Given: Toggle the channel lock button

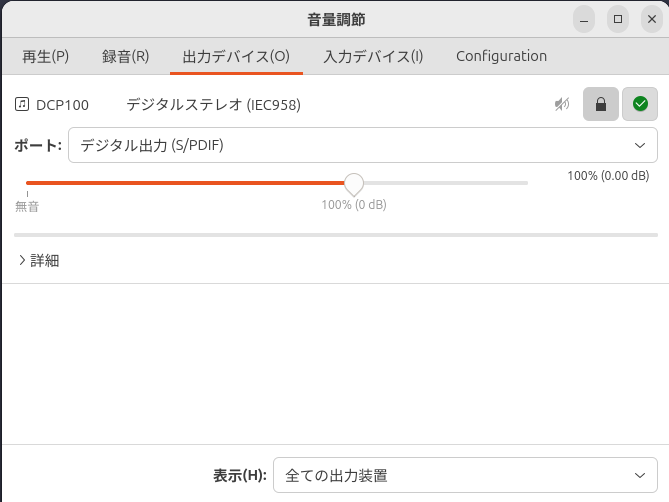Looking at the screenshot, I should pos(601,104).
